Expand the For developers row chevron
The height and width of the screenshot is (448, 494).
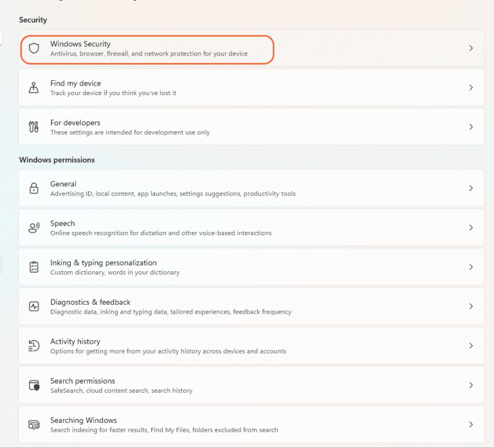(471, 127)
